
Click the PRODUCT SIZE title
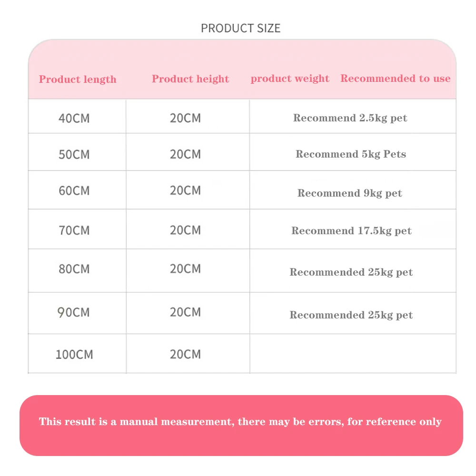[240, 28]
